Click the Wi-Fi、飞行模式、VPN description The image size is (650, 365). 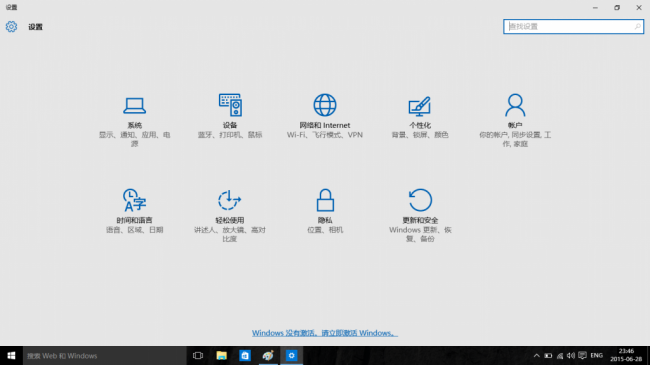click(x=325, y=135)
